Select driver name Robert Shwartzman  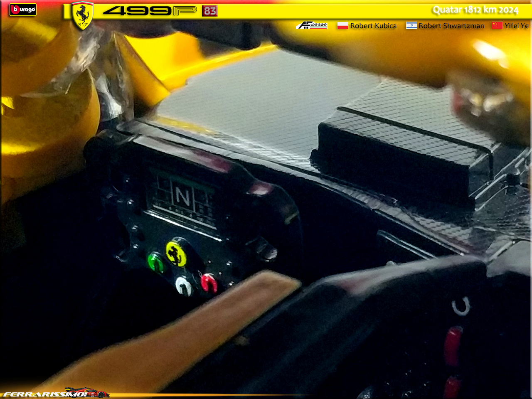451,26
